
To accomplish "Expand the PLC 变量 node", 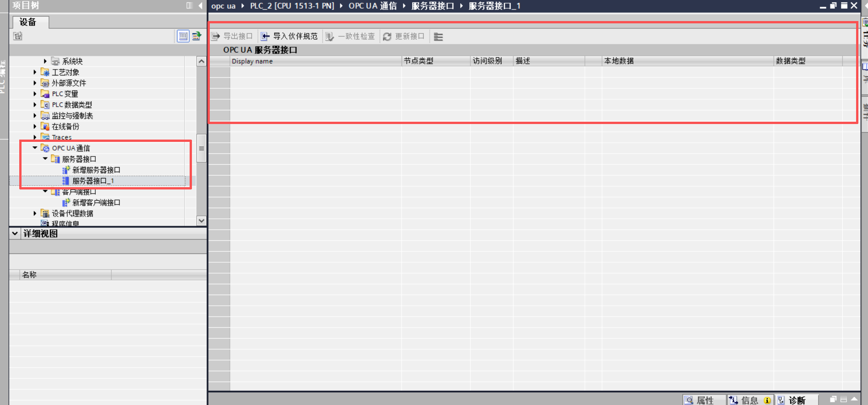I will [35, 94].
